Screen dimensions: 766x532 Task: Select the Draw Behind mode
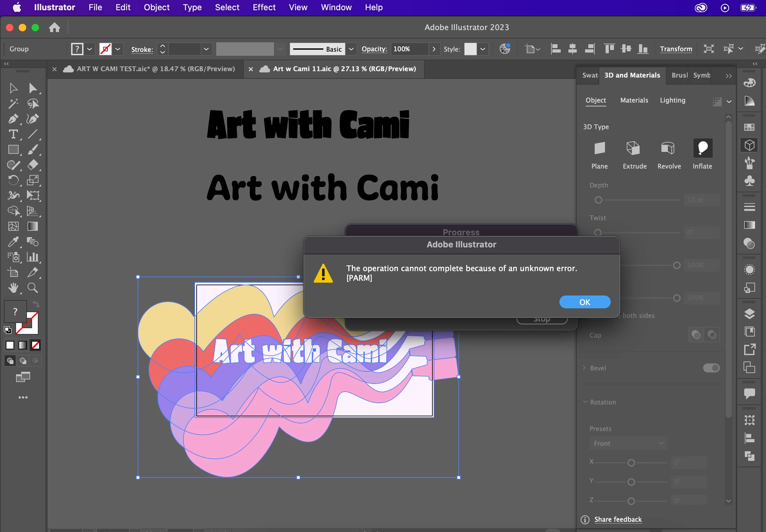pos(23,361)
